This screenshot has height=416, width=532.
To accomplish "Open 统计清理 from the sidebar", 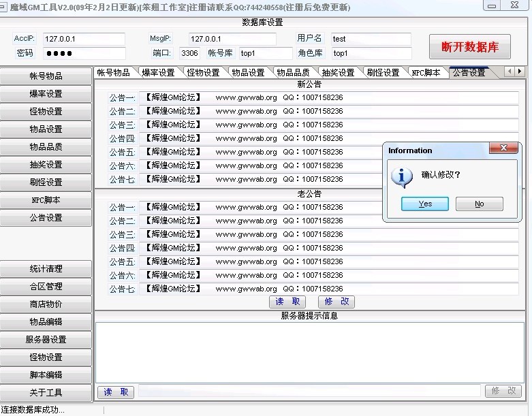I will pos(46,269).
